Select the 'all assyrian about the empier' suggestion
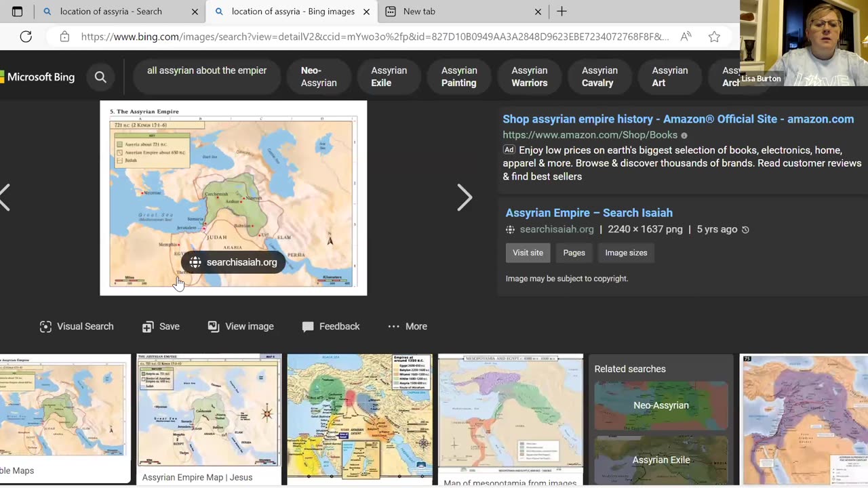The width and height of the screenshot is (868, 488). pyautogui.click(x=207, y=77)
